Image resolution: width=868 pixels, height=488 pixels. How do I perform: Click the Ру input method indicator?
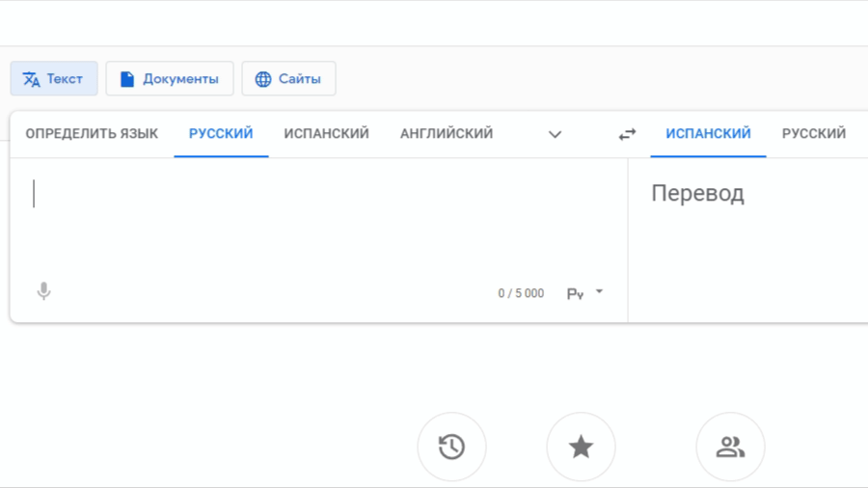(575, 293)
